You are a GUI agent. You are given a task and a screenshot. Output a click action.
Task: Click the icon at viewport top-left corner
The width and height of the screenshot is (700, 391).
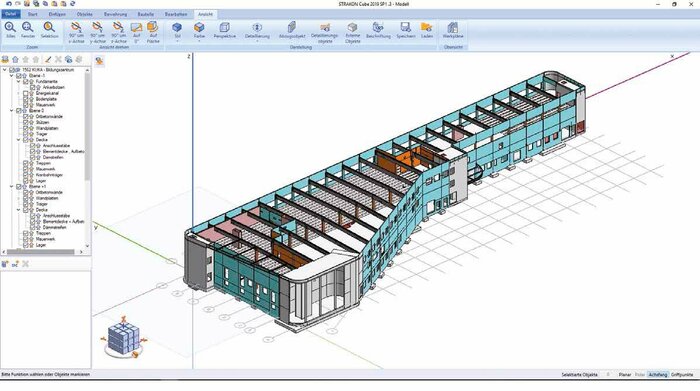point(99,60)
